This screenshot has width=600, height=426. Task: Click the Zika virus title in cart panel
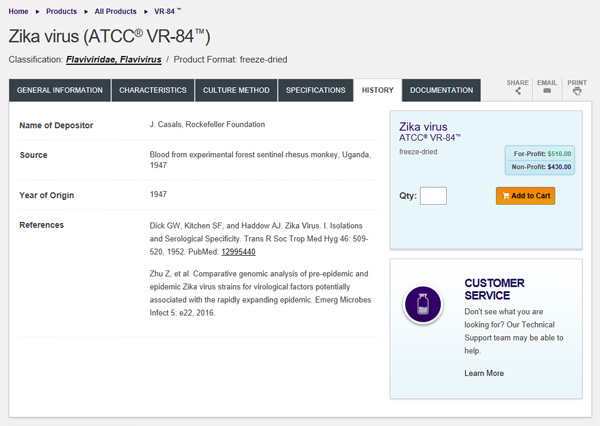pyautogui.click(x=423, y=127)
